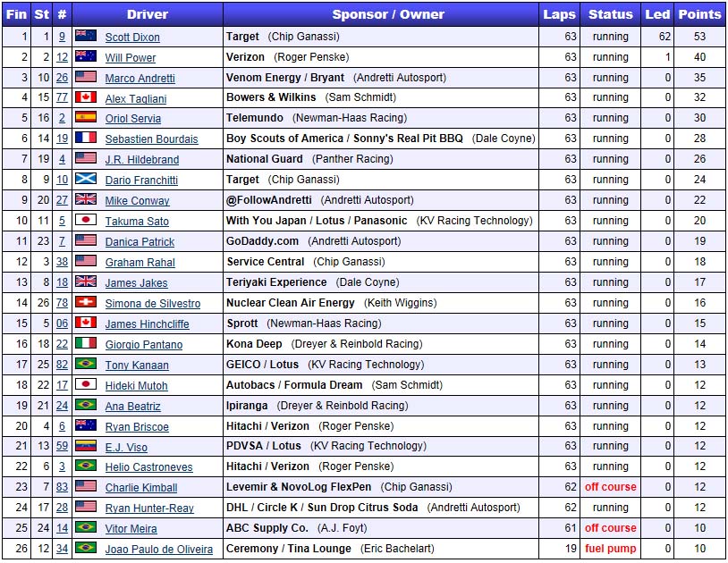The image size is (728, 563).
Task: Open car number 9 link
Action: (x=62, y=37)
